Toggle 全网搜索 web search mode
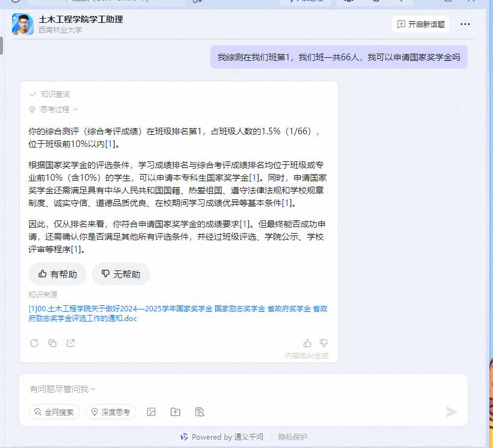Image resolution: width=493 pixels, height=448 pixels. [x=54, y=412]
